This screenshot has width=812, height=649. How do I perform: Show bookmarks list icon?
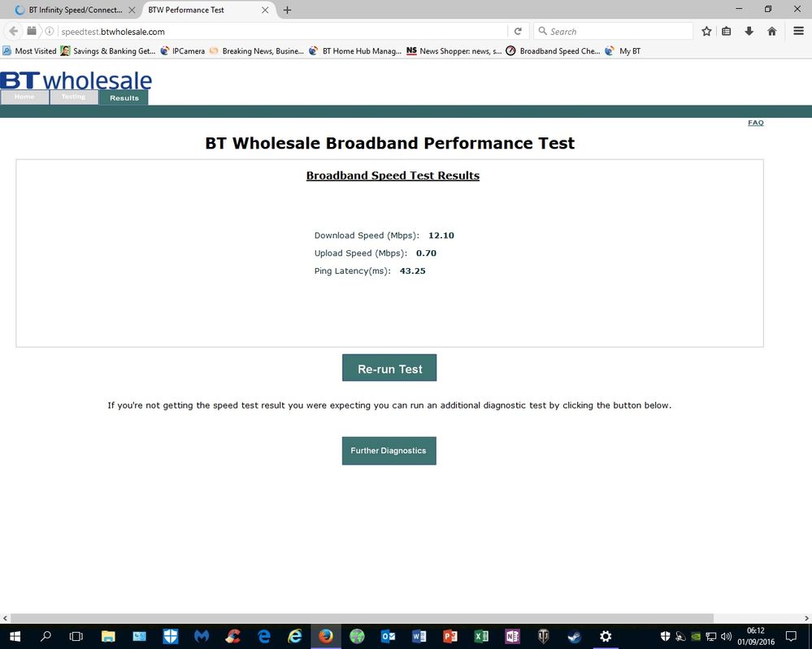point(727,32)
